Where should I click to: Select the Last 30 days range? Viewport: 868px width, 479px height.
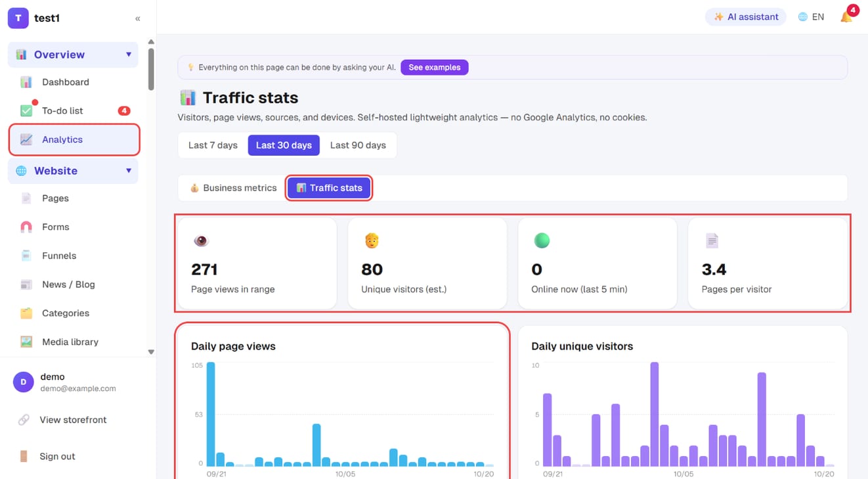(284, 145)
